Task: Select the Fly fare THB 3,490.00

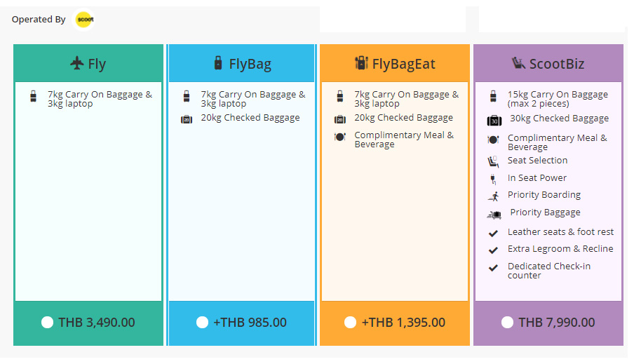Action: [x=47, y=323]
